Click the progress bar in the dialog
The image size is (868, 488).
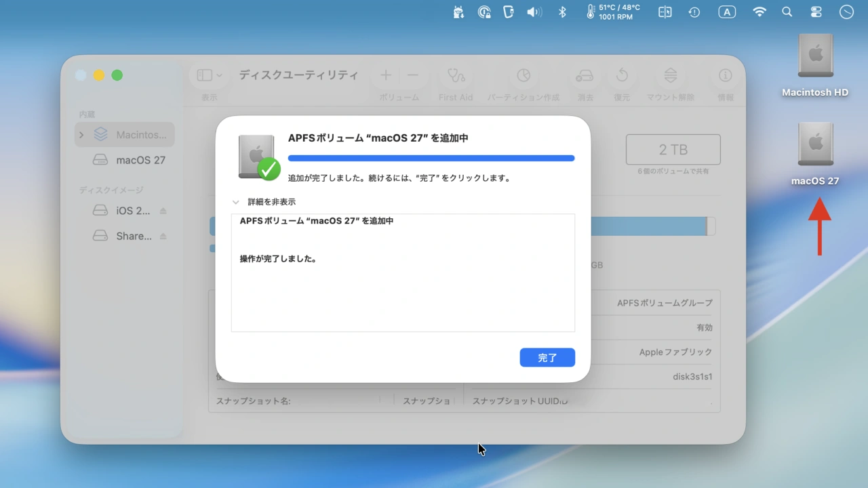(431, 158)
